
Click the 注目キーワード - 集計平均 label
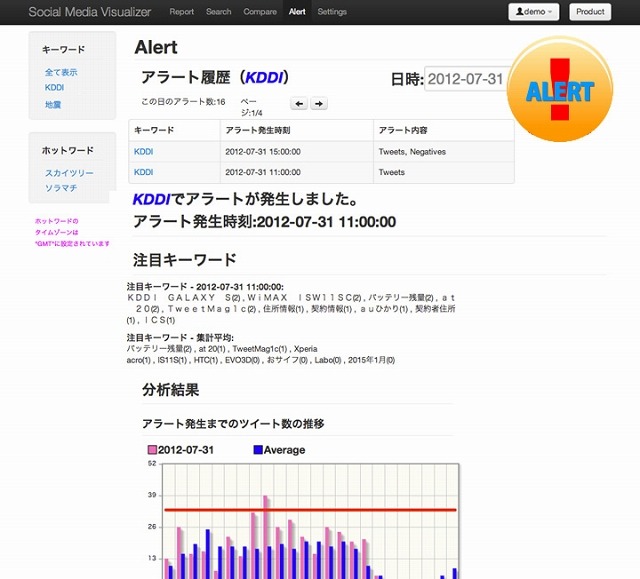click(180, 338)
